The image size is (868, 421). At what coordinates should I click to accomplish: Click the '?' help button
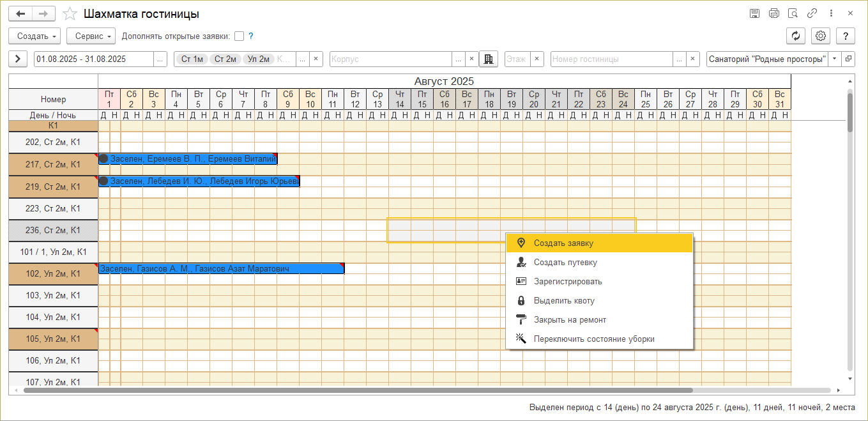pos(845,36)
